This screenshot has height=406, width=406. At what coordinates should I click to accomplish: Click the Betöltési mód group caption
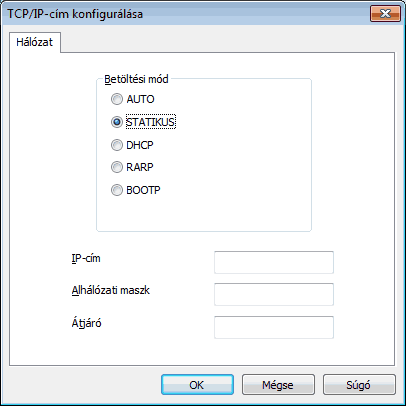(x=136, y=79)
